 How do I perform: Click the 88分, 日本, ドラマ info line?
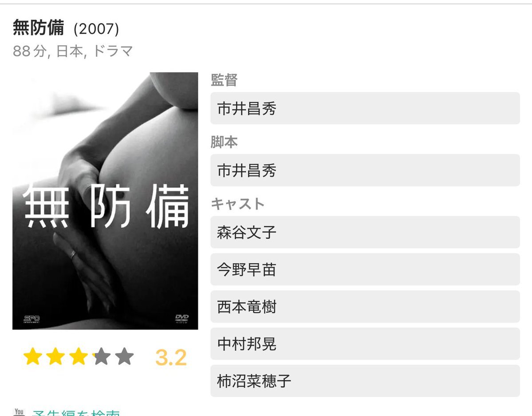[x=73, y=51]
